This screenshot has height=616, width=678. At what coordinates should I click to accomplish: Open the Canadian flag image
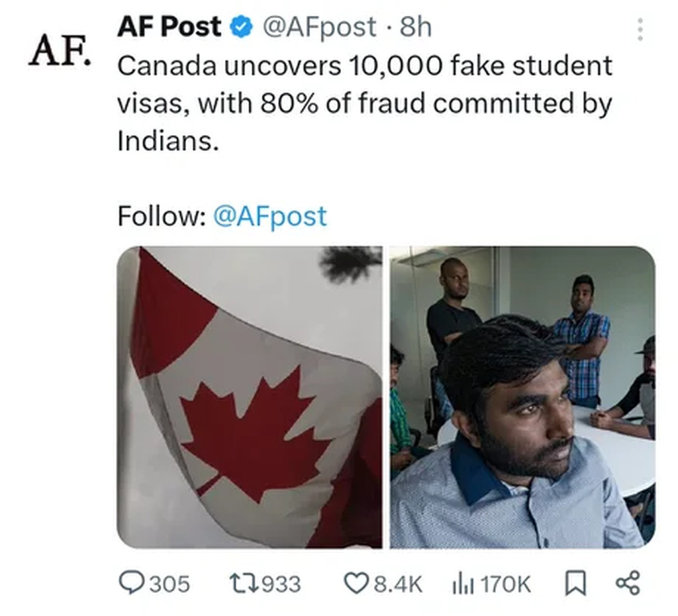[250, 397]
